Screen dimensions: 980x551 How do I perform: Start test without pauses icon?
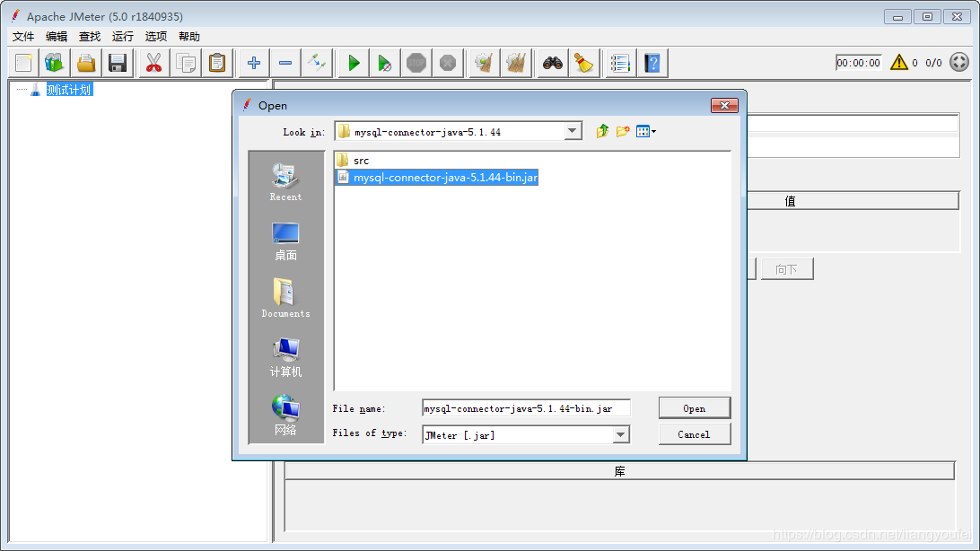[x=385, y=63]
